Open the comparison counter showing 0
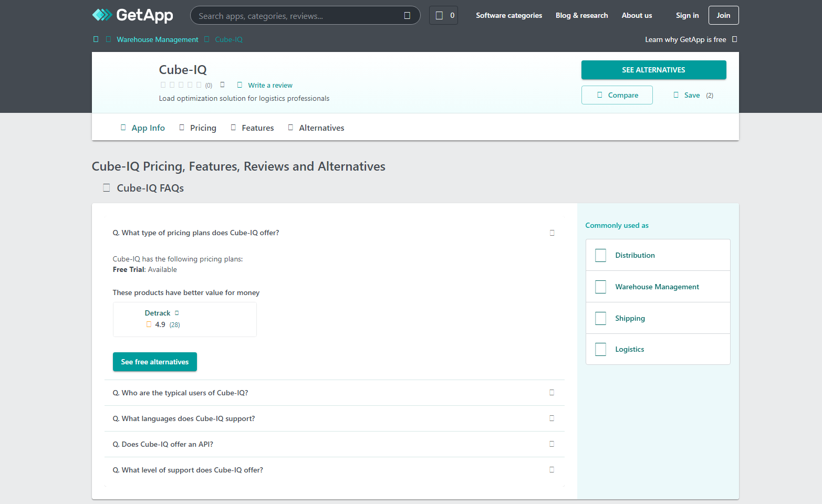This screenshot has height=504, width=822. pos(444,15)
